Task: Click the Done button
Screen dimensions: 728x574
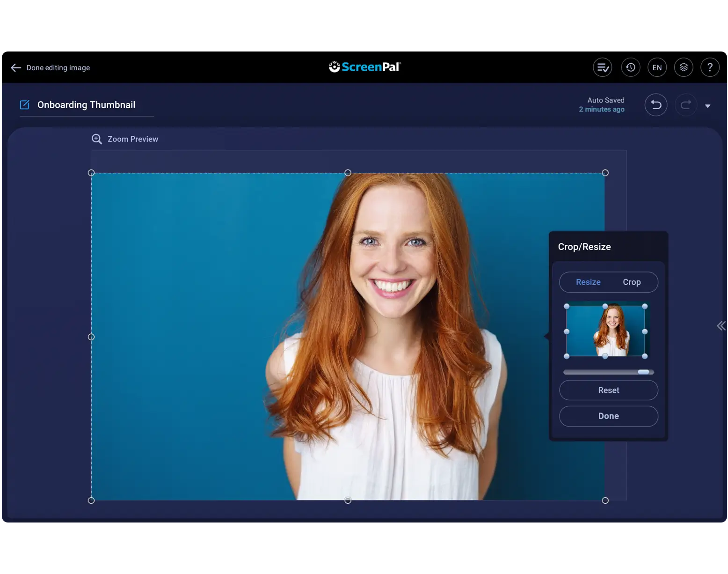Action: pyautogui.click(x=609, y=416)
